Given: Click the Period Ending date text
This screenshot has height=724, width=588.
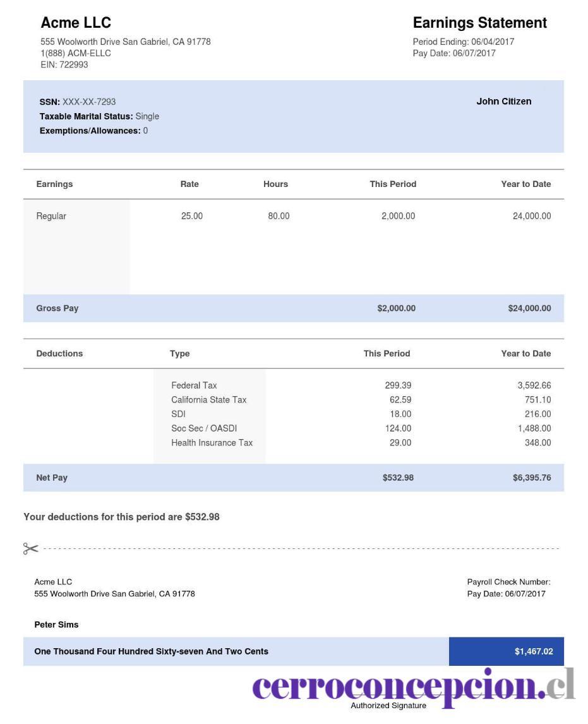Looking at the screenshot, I should coord(464,42).
